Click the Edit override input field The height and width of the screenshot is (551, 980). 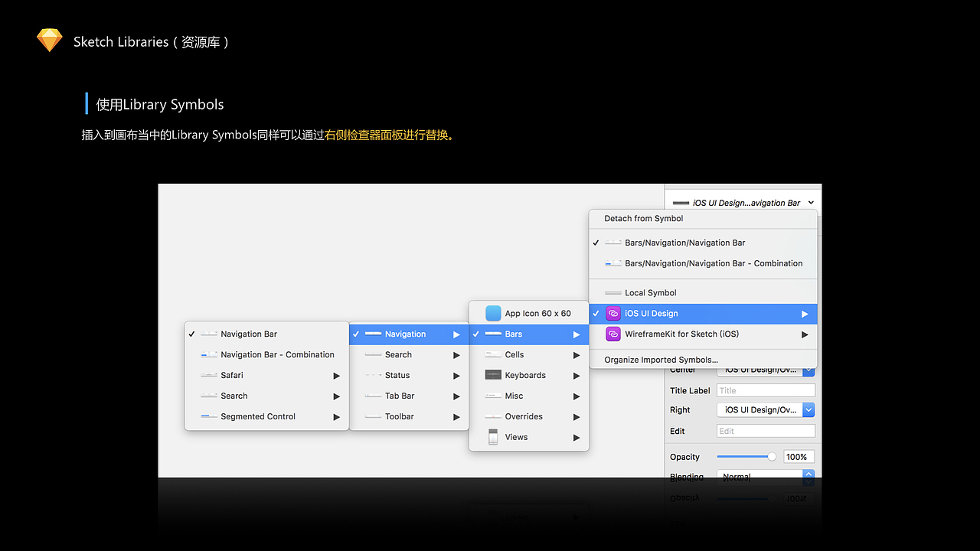pyautogui.click(x=766, y=431)
